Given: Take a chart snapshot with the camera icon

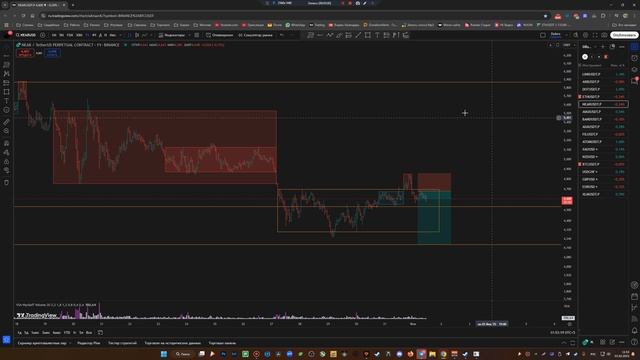Looking at the screenshot, I should tap(604, 35).
